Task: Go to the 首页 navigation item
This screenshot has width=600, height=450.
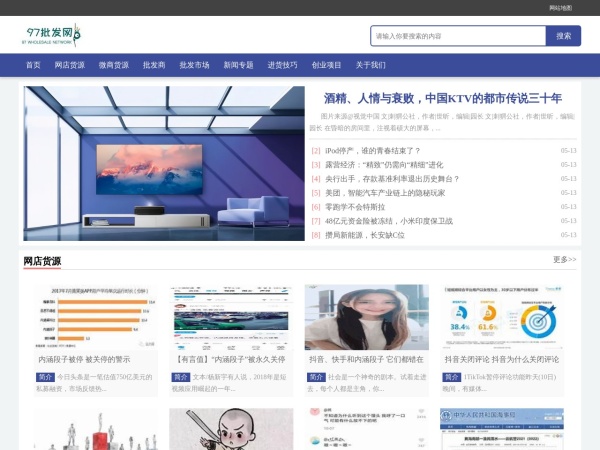Action: point(33,65)
